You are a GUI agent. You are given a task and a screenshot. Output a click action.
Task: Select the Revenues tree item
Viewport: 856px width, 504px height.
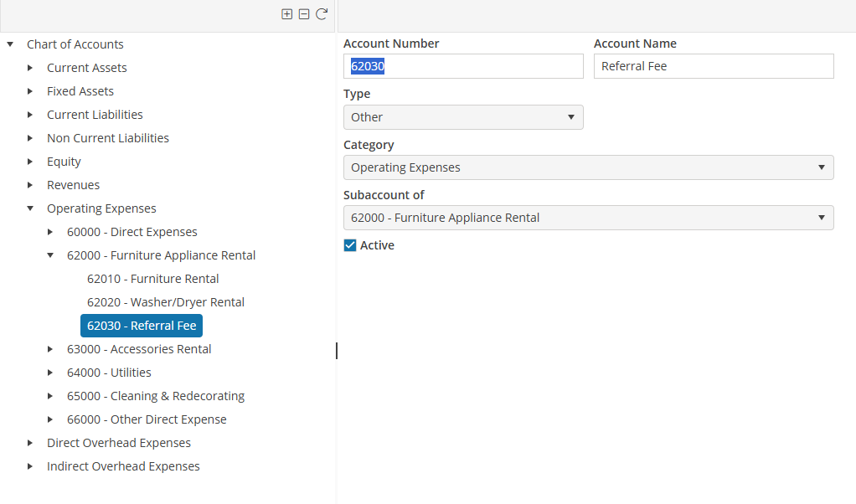[73, 185]
